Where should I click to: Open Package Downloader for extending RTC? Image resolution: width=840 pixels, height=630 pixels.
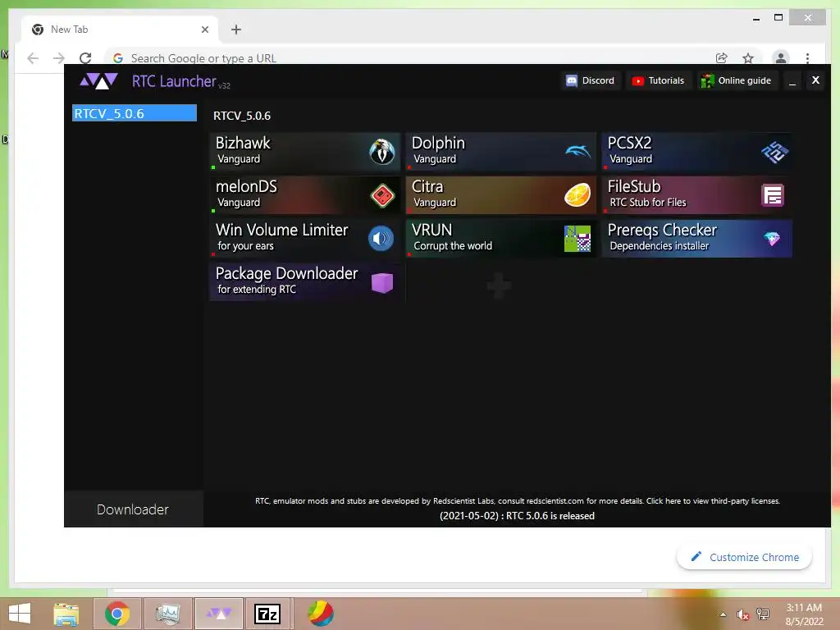click(x=305, y=282)
